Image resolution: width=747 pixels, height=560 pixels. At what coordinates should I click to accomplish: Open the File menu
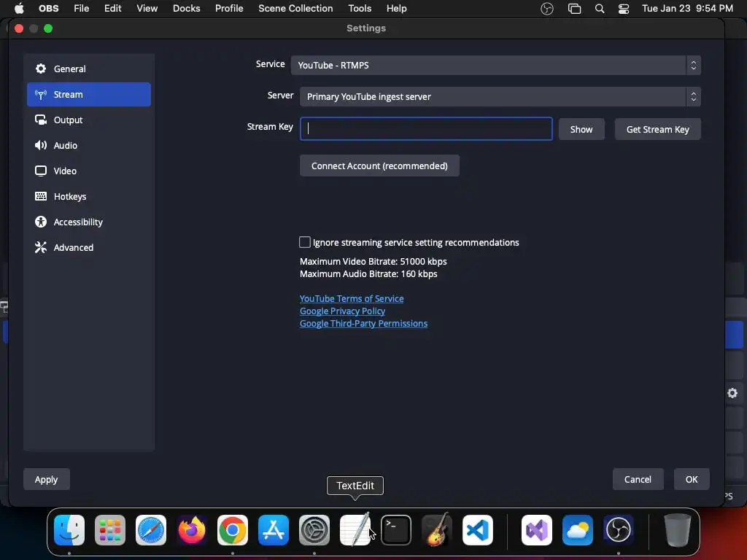coord(82,9)
